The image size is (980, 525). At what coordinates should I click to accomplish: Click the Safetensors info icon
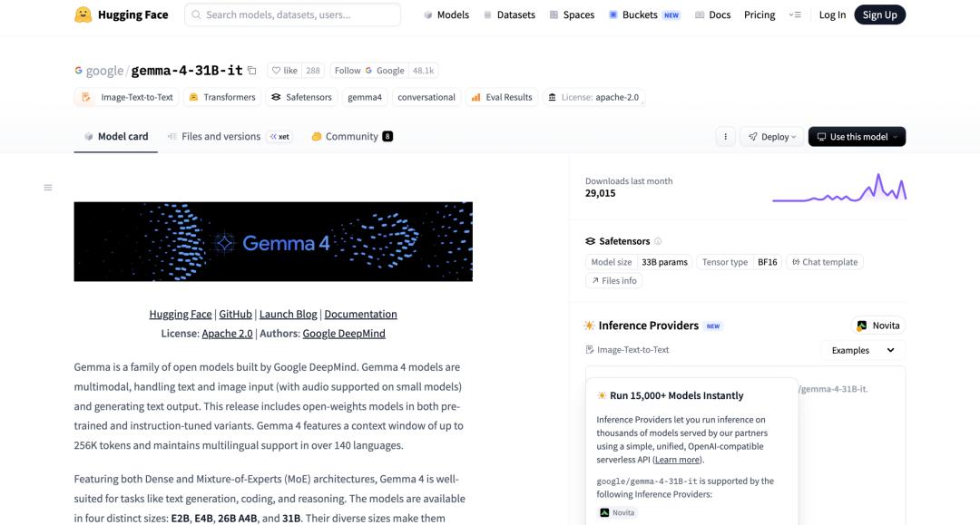658,241
